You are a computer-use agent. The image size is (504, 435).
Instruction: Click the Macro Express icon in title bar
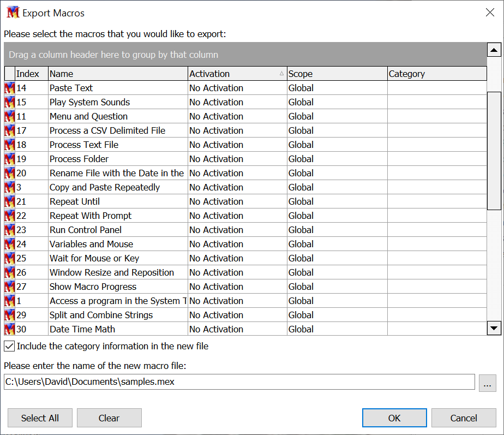13,13
